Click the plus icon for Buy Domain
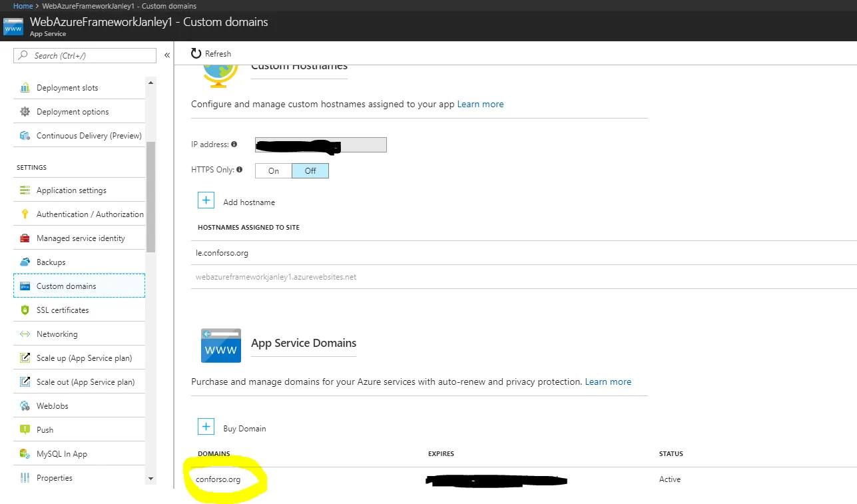857x504 pixels. 206,427
